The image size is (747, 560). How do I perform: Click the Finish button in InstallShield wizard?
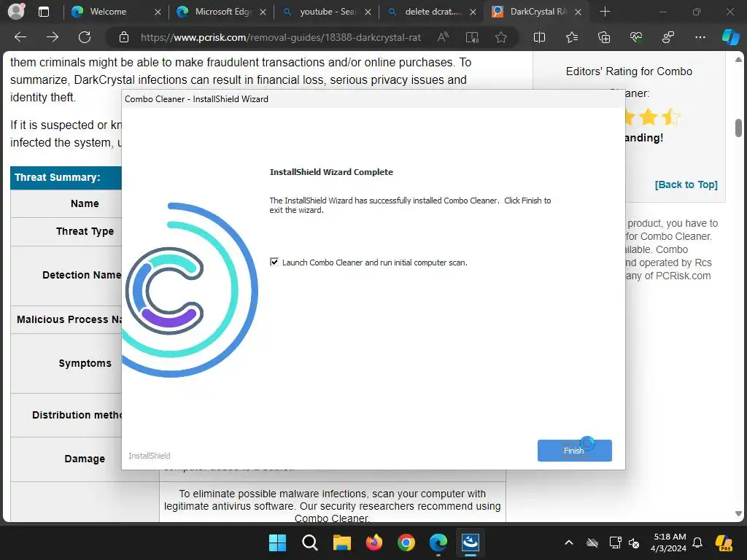(575, 451)
